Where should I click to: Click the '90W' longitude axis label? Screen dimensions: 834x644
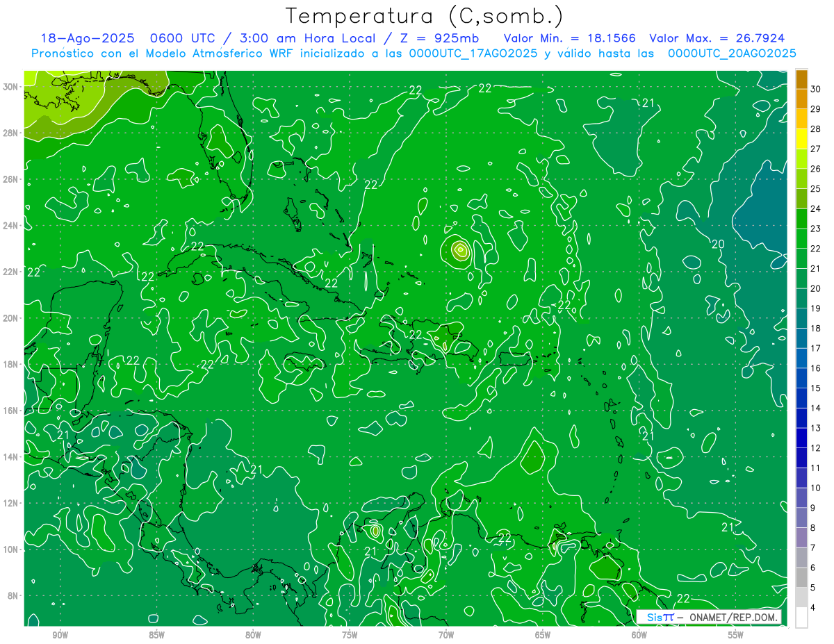[60, 634]
